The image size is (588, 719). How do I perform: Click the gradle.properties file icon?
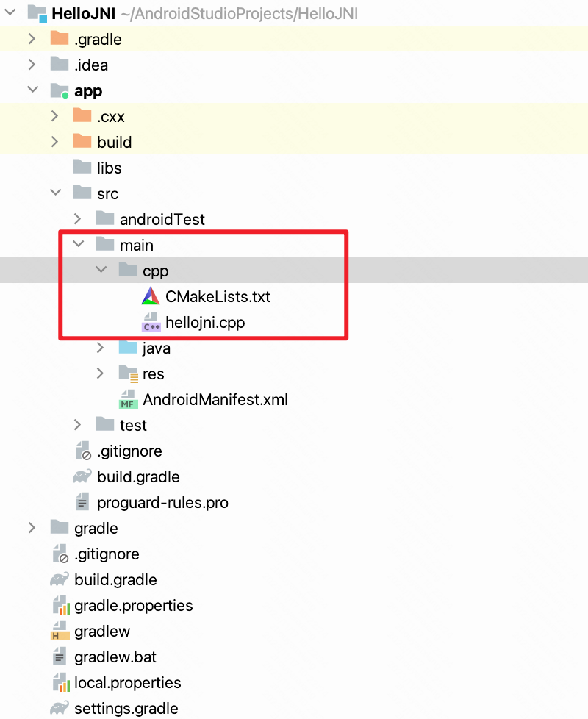click(60, 605)
